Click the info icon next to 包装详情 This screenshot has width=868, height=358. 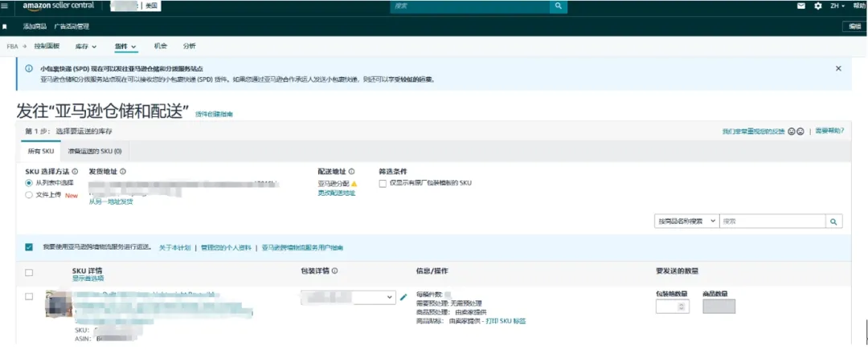(334, 271)
